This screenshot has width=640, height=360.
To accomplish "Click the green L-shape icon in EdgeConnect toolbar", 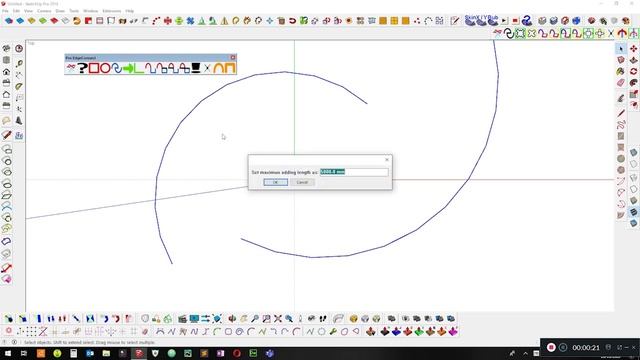I will pyautogui.click(x=139, y=68).
